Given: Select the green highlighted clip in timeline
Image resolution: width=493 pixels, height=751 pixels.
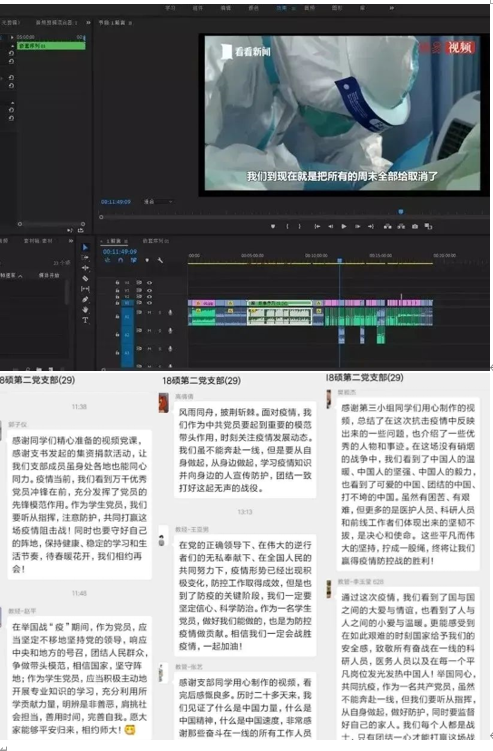Looking at the screenshot, I should click(51, 46).
